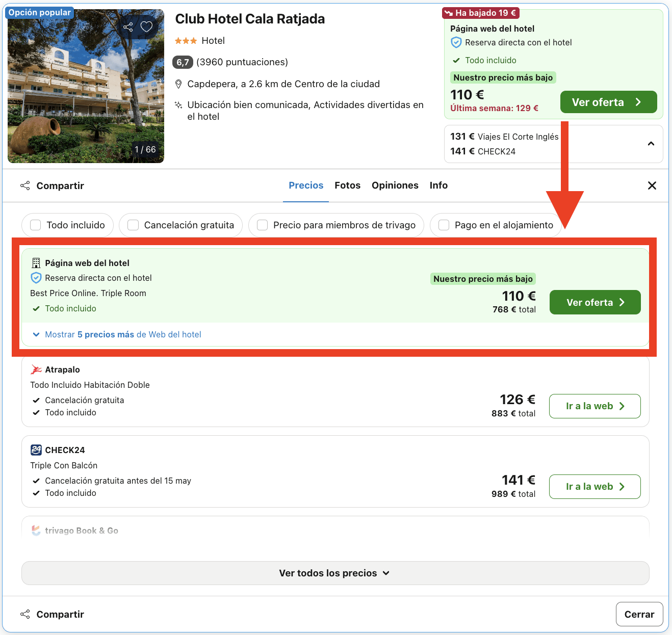Click the 883 € total under Atrapalo
The width and height of the screenshot is (672, 635).
[x=513, y=413]
